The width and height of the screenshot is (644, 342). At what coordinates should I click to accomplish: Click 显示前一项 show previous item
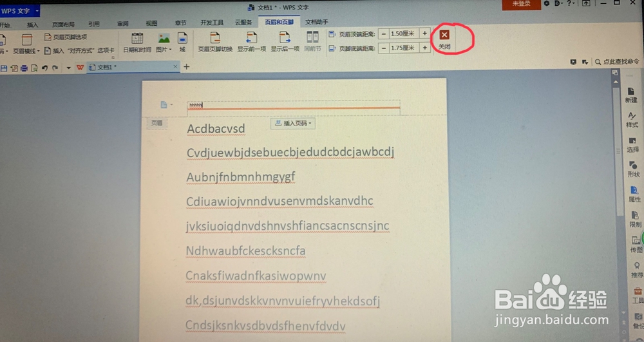pyautogui.click(x=251, y=43)
